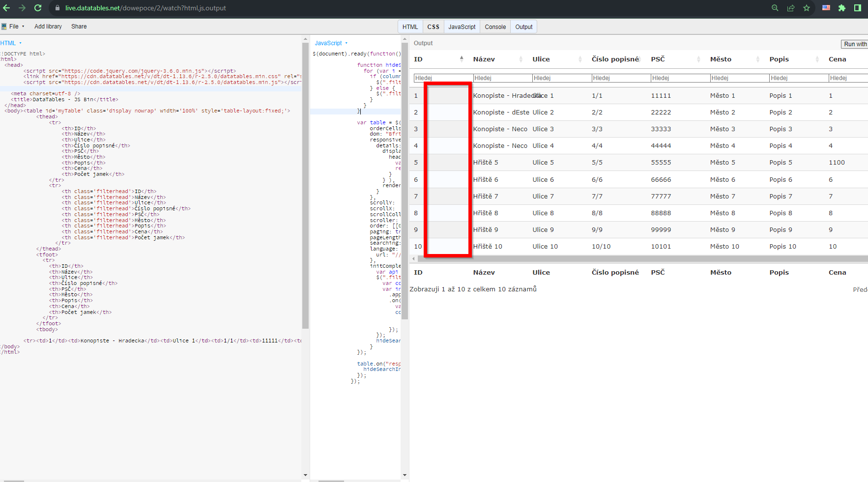The image size is (868, 482).
Task: Click the share icon in the address bar
Action: point(790,8)
